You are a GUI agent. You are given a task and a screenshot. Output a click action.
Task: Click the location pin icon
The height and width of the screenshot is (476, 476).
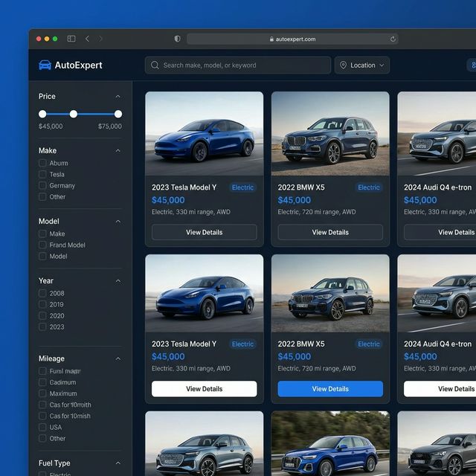click(343, 65)
